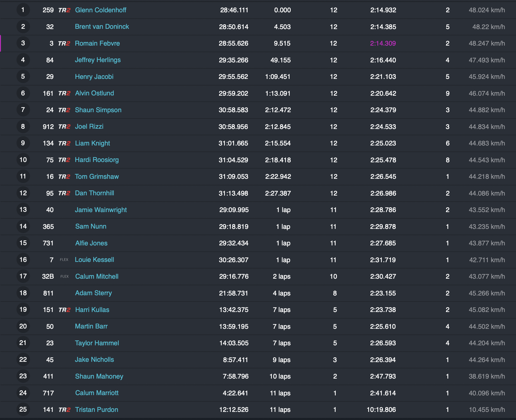Click the race number 912
The image size is (516, 420).
point(48,127)
